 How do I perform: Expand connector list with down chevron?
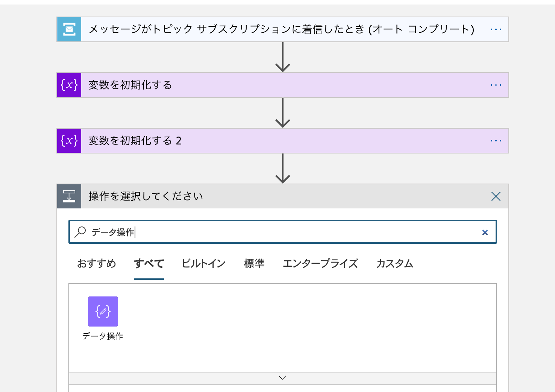283,378
